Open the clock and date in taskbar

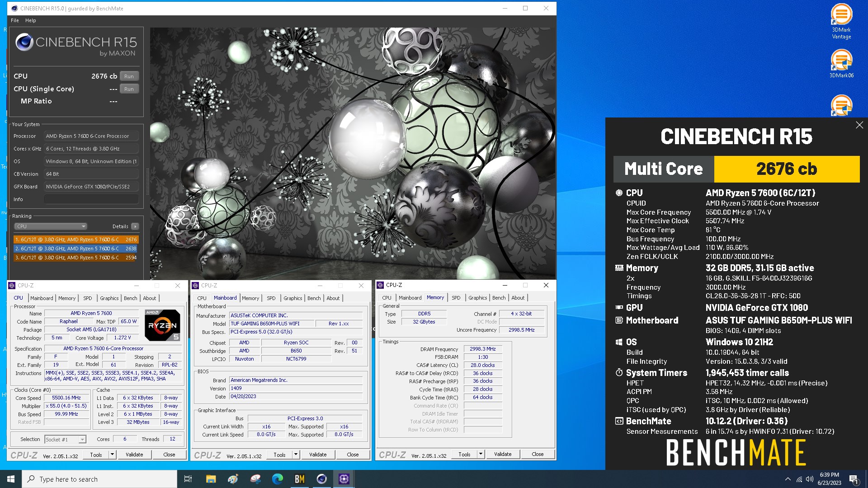(829, 479)
